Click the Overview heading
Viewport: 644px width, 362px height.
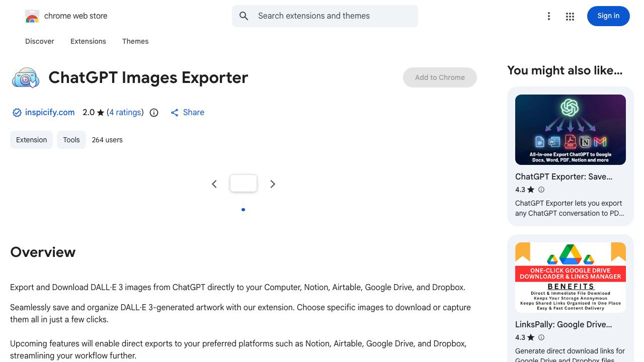click(43, 252)
